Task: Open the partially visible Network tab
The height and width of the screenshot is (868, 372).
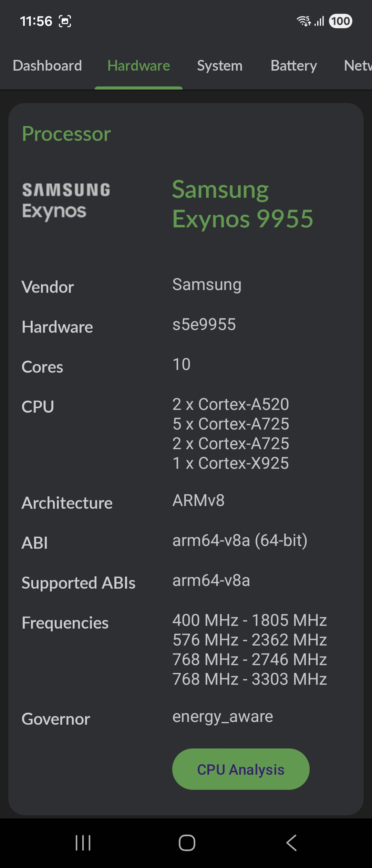Action: [x=358, y=65]
